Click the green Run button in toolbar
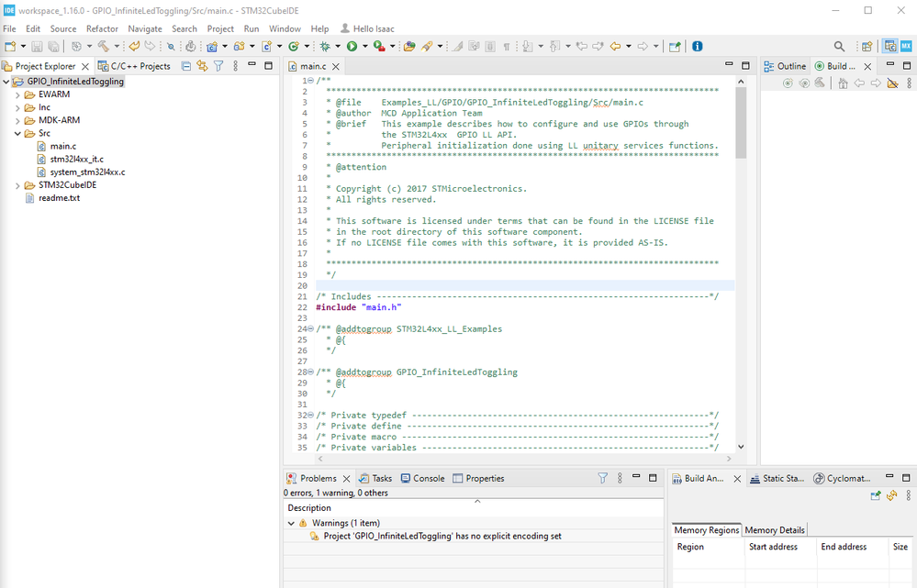Image resolution: width=917 pixels, height=588 pixels. (x=351, y=46)
